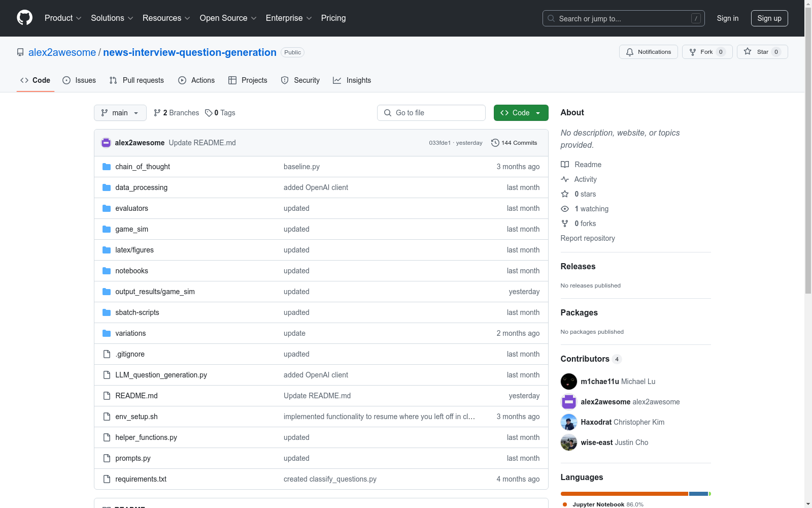The height and width of the screenshot is (508, 812).
Task: Click the folder icon for data_processing
Action: point(107,187)
